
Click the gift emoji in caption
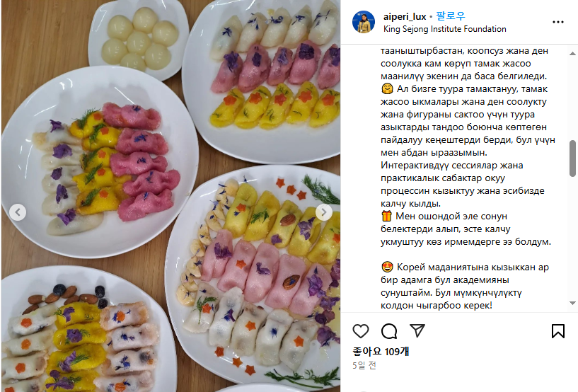point(386,216)
